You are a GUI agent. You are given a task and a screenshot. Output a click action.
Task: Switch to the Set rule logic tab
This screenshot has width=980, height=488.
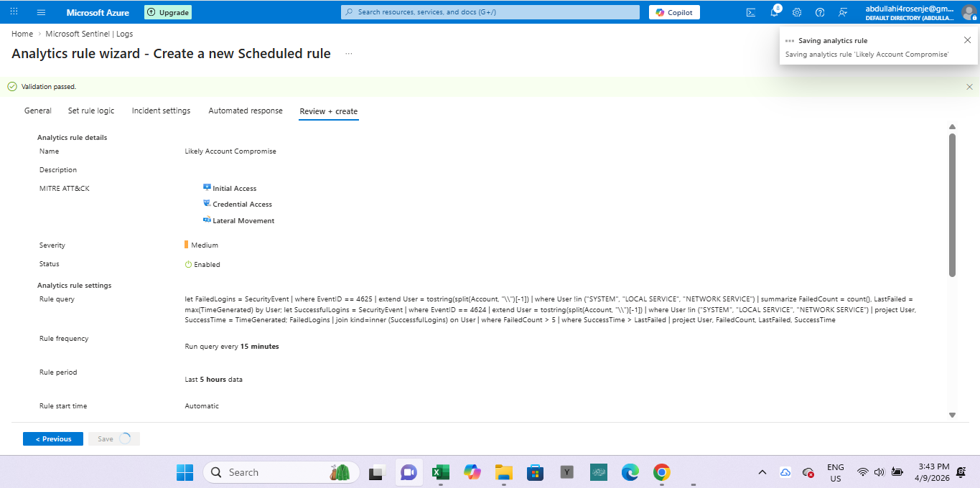click(x=91, y=111)
